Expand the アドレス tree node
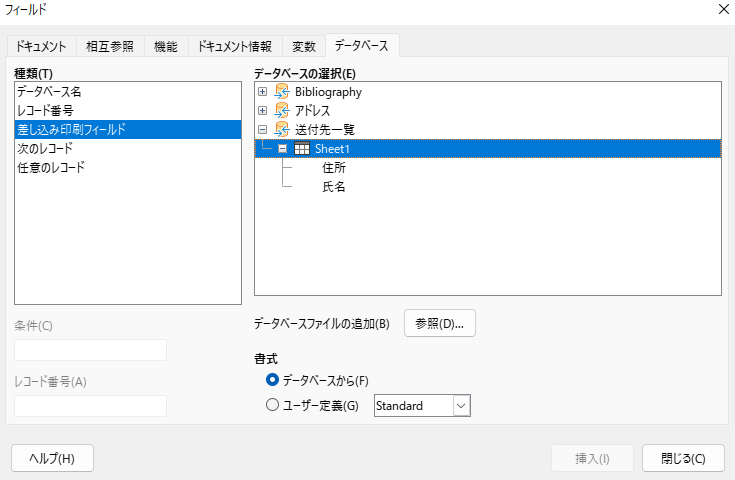Image resolution: width=735 pixels, height=480 pixels. (x=263, y=111)
